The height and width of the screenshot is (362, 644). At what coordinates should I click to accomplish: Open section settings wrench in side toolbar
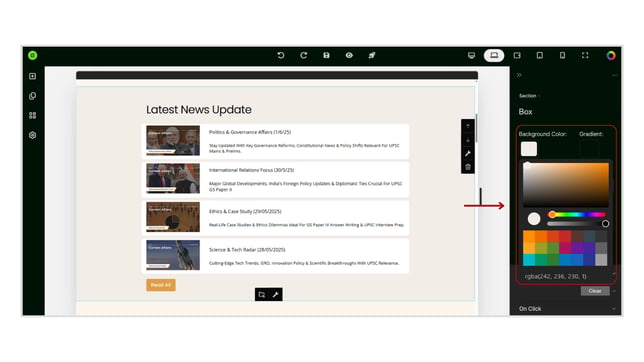click(x=467, y=153)
